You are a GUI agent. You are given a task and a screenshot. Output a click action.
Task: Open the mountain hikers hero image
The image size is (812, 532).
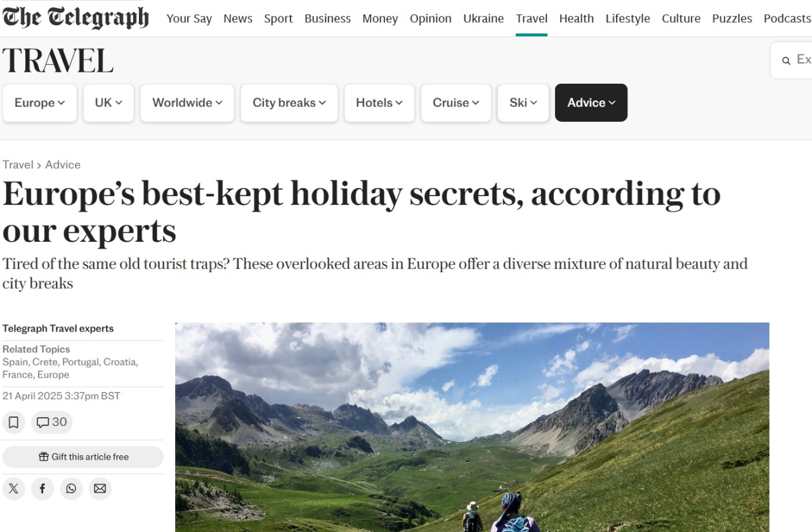click(472, 427)
